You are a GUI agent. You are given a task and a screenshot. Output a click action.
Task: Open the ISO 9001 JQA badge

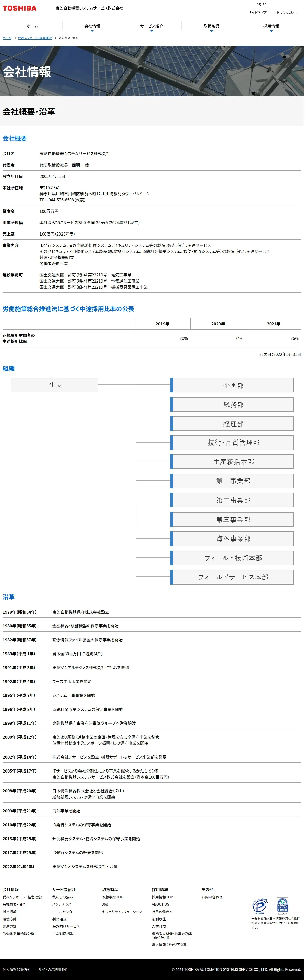(282, 906)
